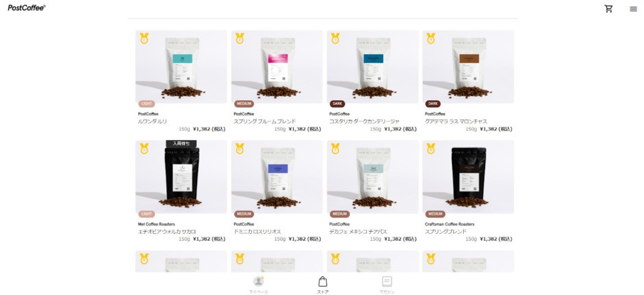
Task: Open the デカフェ メキシコ チアパス product image
Action: pyautogui.click(x=373, y=177)
